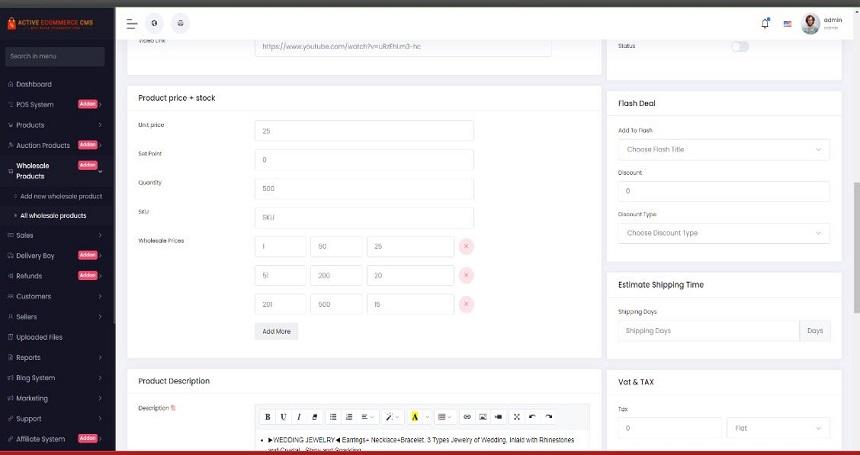Apply bold in description editor
This screenshot has width=860, height=455.
(x=268, y=417)
